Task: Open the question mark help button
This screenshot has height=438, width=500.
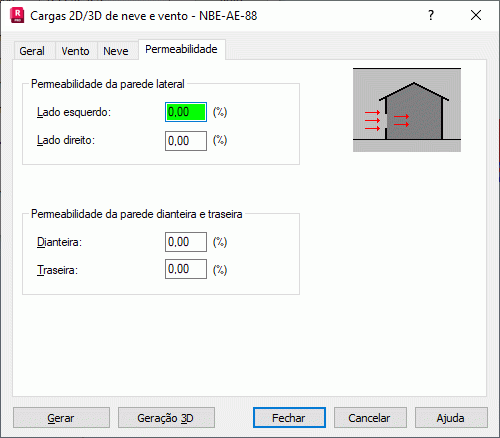Action: pyautogui.click(x=431, y=15)
